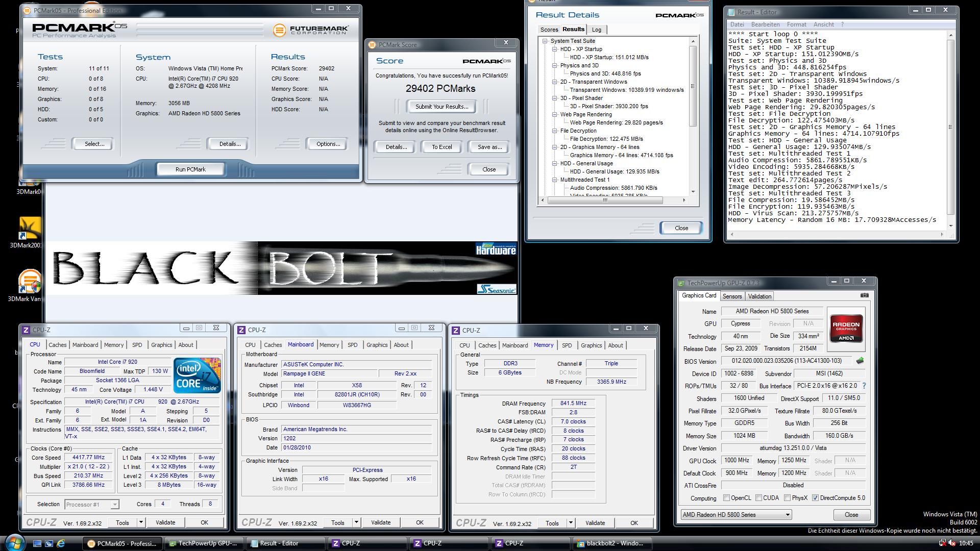
Task: Enable the CUDA checkbox in GPU-Z
Action: click(x=759, y=498)
